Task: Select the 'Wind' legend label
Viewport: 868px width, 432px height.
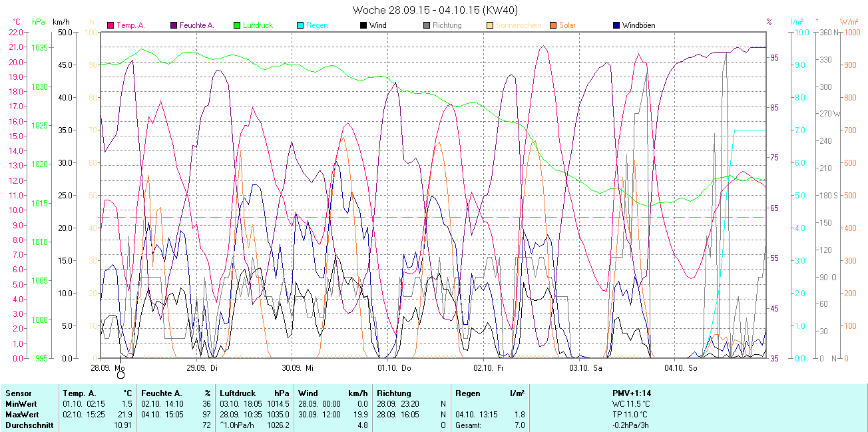Action: click(377, 25)
